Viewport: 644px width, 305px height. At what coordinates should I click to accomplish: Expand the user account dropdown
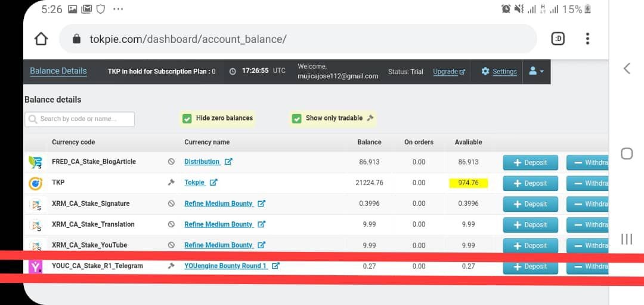(536, 71)
